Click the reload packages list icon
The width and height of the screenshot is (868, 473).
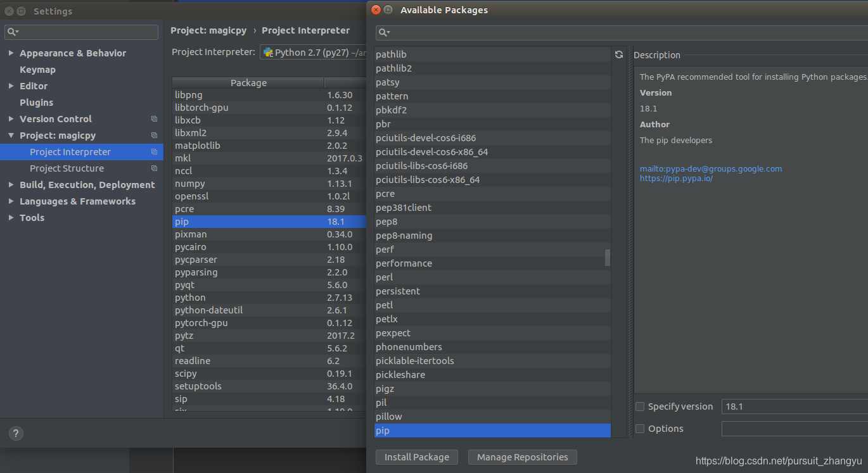coord(619,55)
